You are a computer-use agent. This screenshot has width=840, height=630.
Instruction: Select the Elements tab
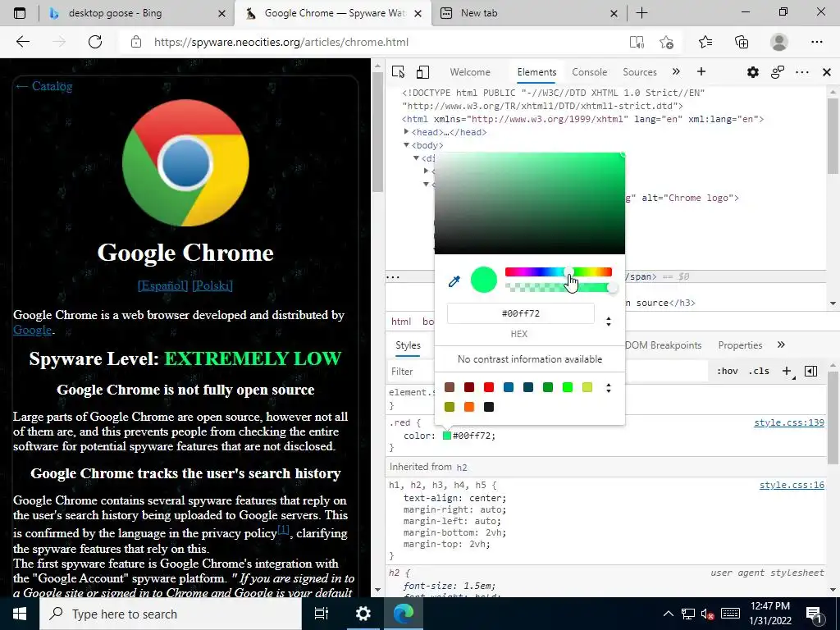tap(536, 72)
